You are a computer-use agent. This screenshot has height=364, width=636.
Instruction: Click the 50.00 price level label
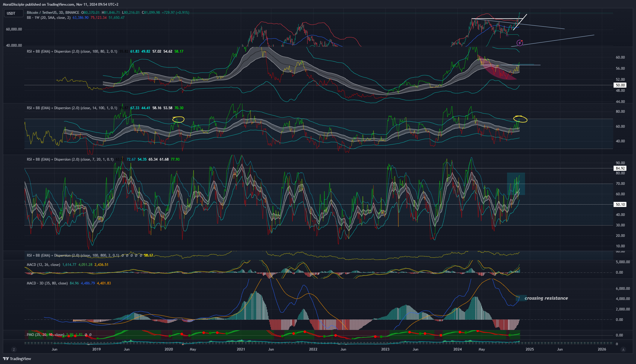(x=620, y=85)
